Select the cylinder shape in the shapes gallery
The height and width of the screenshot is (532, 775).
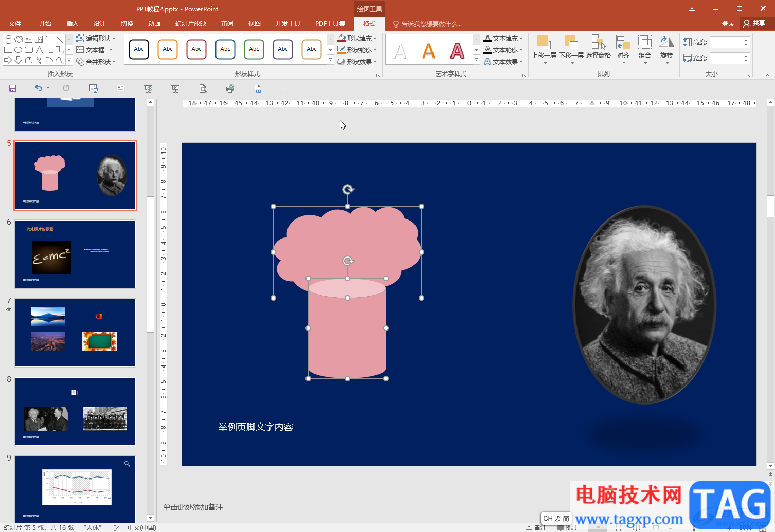click(x=8, y=39)
